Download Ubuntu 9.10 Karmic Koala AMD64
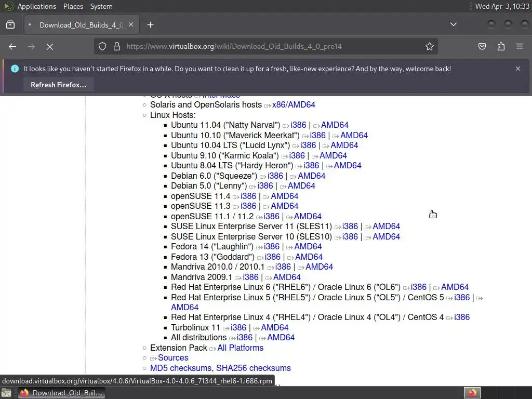Viewport: 532px width, 399px height. pyautogui.click(x=333, y=155)
